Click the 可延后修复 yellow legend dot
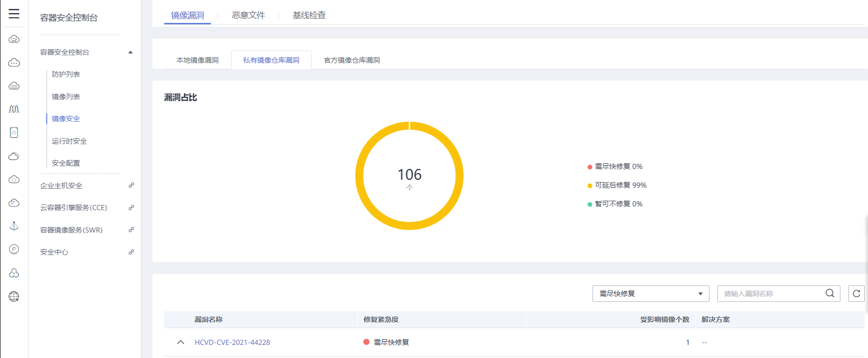Screen dimensions: 868x358 point(590,185)
